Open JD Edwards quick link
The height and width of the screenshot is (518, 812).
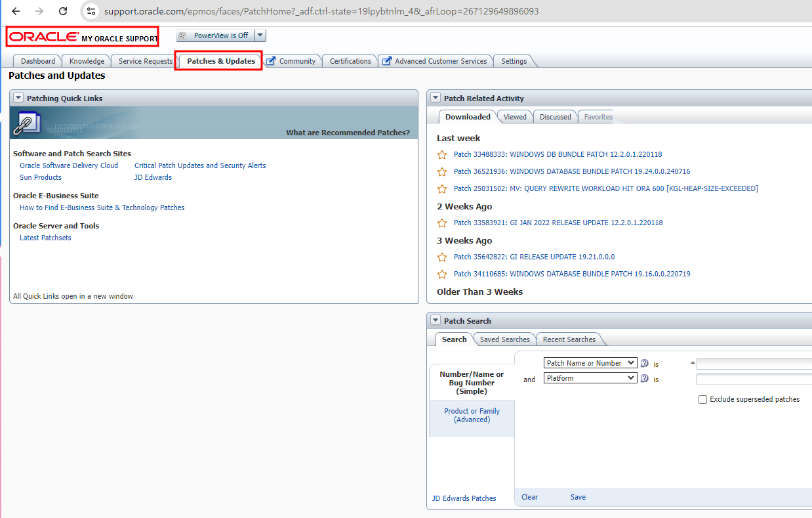click(153, 177)
